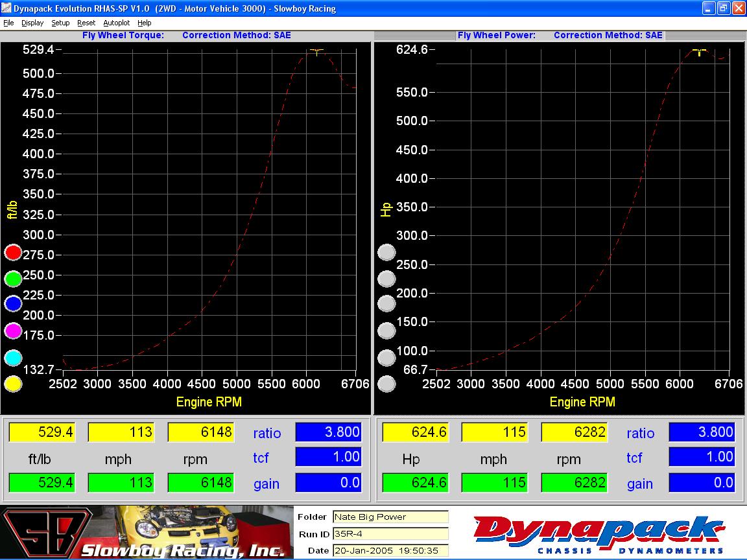Viewport: 747px width, 560px height.
Task: Select the green 529.4 torque field
Action: pyautogui.click(x=42, y=482)
